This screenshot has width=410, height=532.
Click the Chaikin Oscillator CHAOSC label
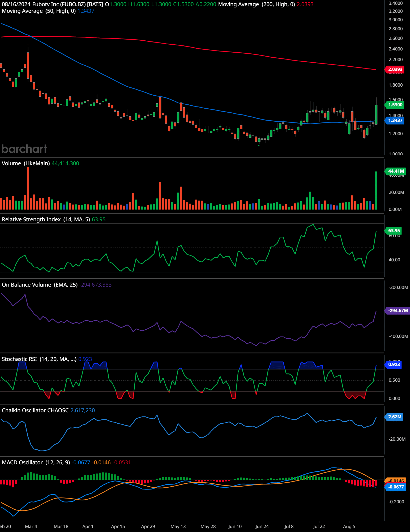point(35,410)
